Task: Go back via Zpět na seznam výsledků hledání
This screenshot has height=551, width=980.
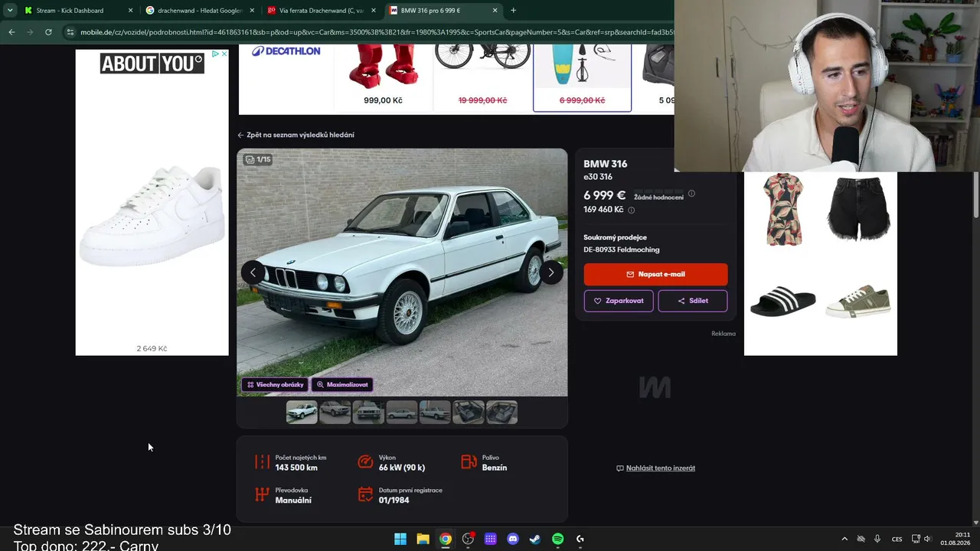Action: click(x=296, y=135)
